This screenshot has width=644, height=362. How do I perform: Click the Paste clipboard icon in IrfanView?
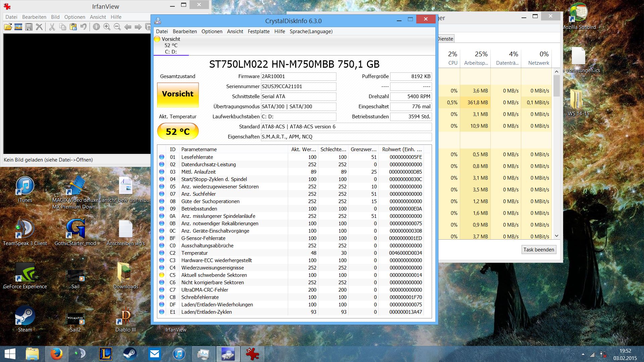(x=73, y=27)
